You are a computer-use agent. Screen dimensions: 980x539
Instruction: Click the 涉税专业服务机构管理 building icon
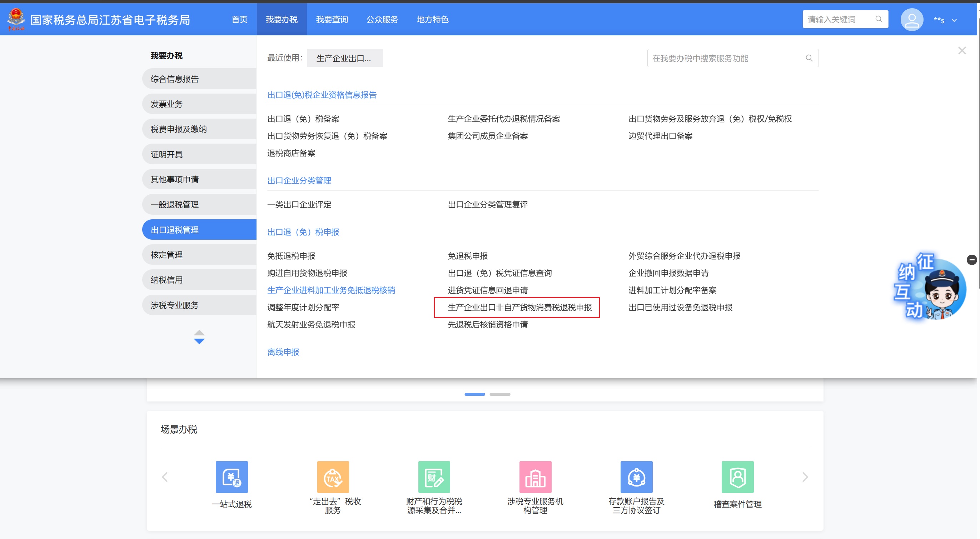[x=535, y=476]
